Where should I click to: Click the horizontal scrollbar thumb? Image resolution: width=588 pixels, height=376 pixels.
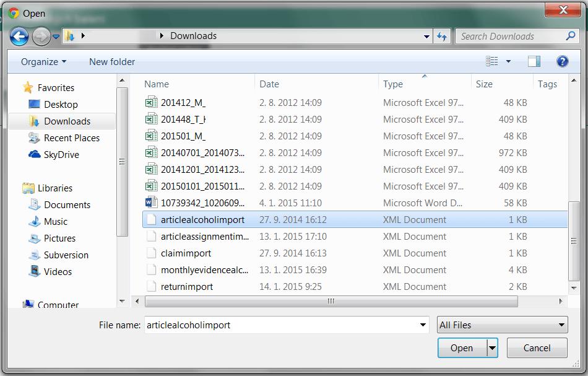click(x=331, y=301)
